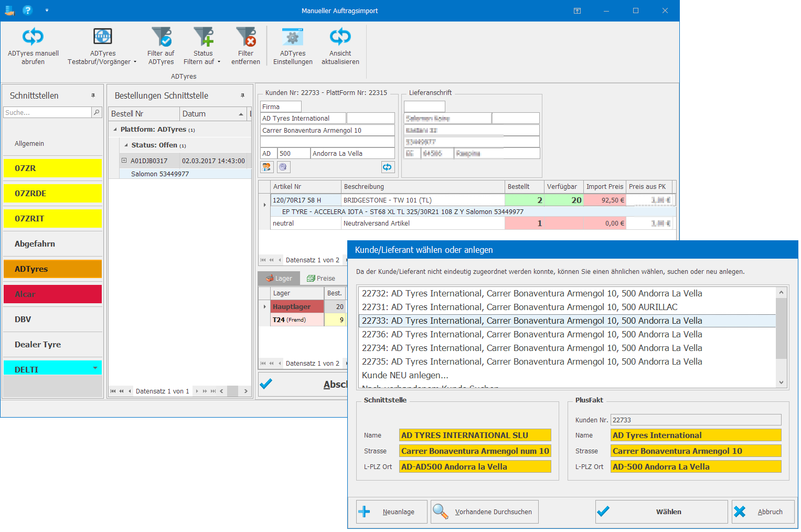The width and height of the screenshot is (801, 532).
Task: Select 07ZRIT interface
Action: click(52, 219)
